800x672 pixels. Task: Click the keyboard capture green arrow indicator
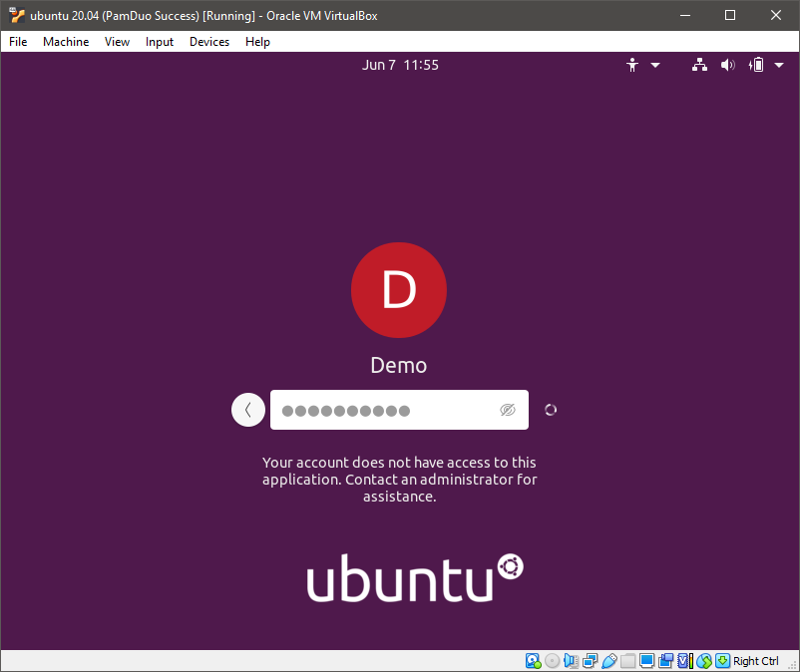click(x=722, y=661)
